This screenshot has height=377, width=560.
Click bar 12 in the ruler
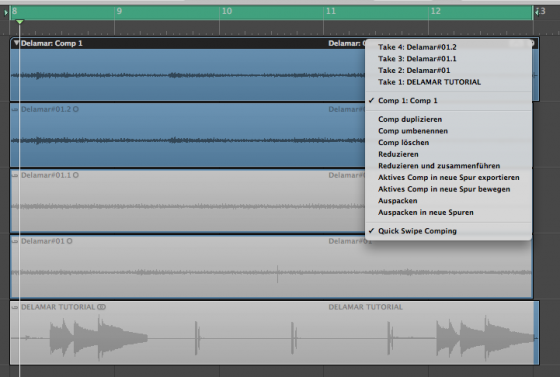[435, 11]
